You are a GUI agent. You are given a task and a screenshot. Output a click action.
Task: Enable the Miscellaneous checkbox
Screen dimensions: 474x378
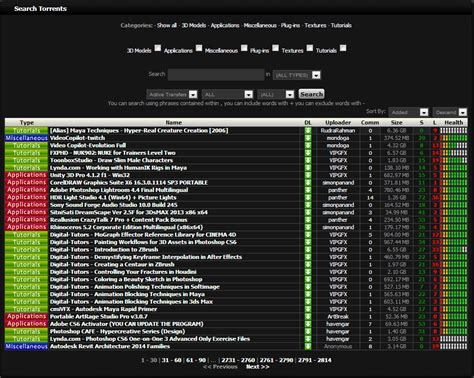pyautogui.click(x=244, y=48)
